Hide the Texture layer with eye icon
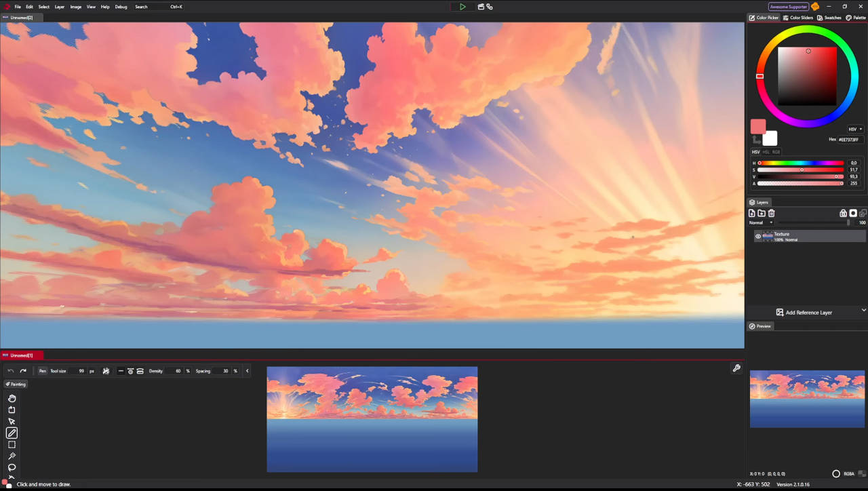 coord(758,236)
